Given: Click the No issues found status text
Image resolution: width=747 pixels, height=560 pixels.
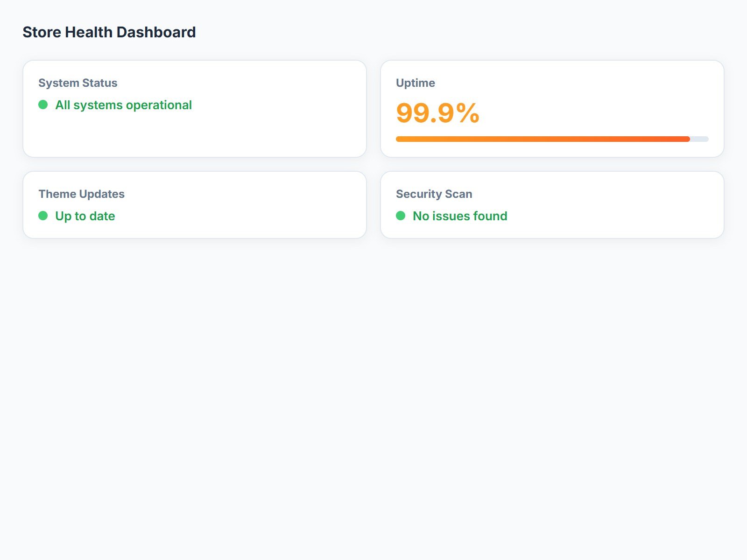Looking at the screenshot, I should coord(460,216).
